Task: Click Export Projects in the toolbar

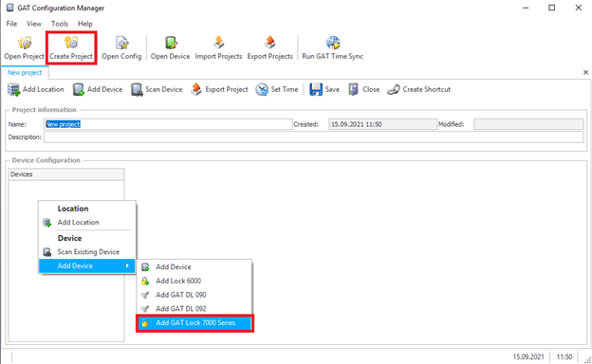Action: tap(270, 48)
